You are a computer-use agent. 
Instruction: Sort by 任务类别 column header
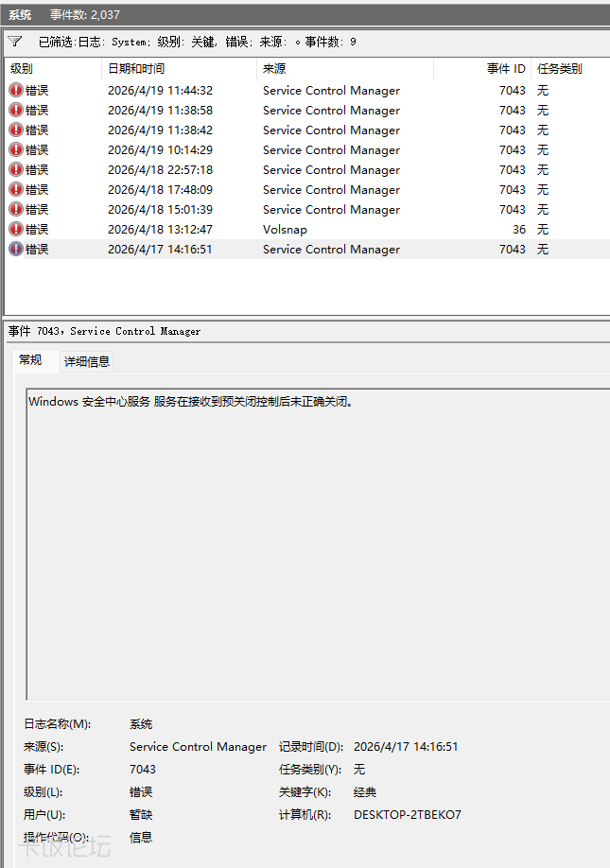point(570,69)
